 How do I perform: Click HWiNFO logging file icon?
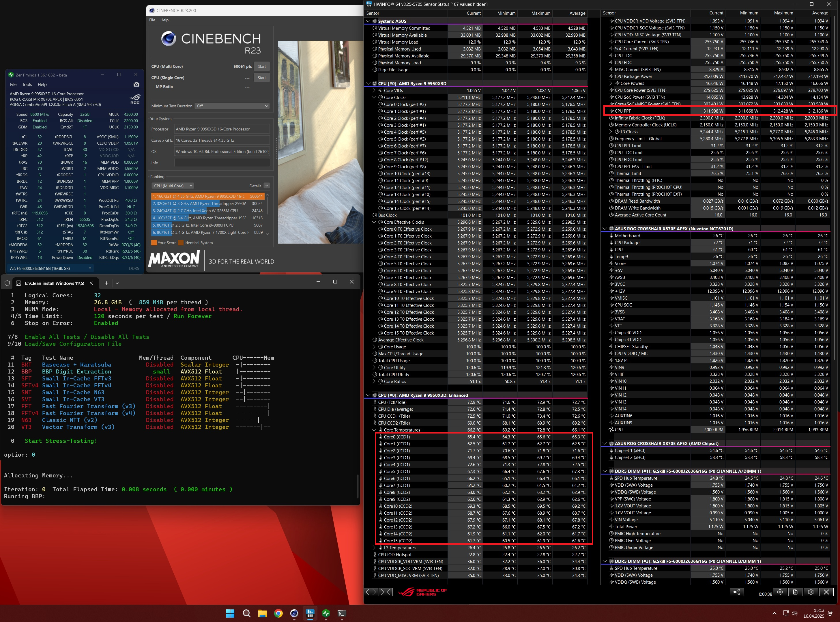pos(795,592)
